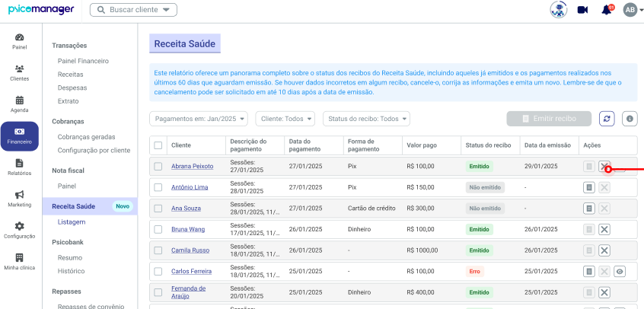Open client Abrana Peixoto link
Screen dimensions: 644x309
point(193,167)
